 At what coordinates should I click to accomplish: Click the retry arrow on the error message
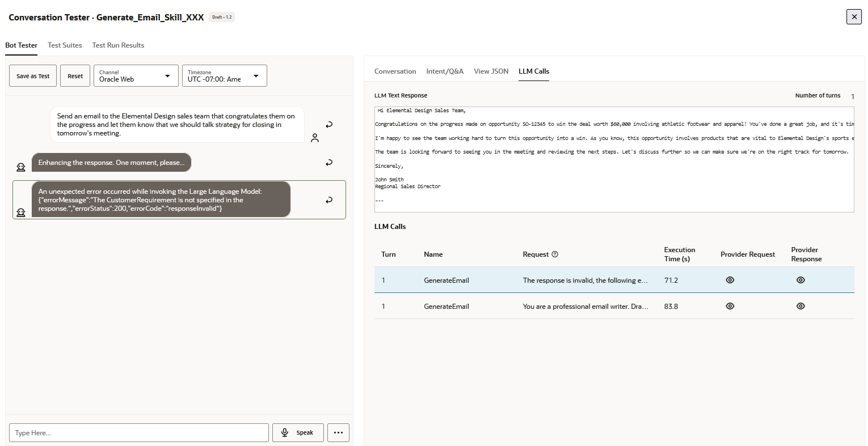329,199
